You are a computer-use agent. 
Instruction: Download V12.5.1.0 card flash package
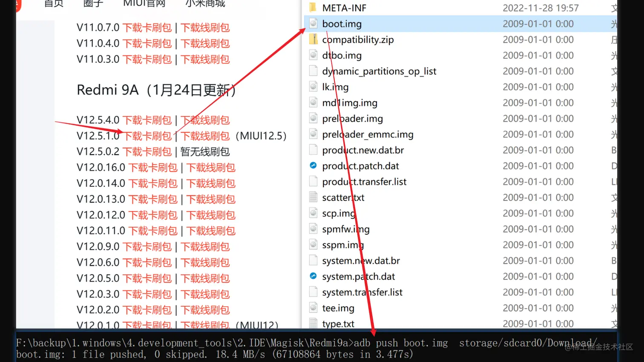coord(147,136)
